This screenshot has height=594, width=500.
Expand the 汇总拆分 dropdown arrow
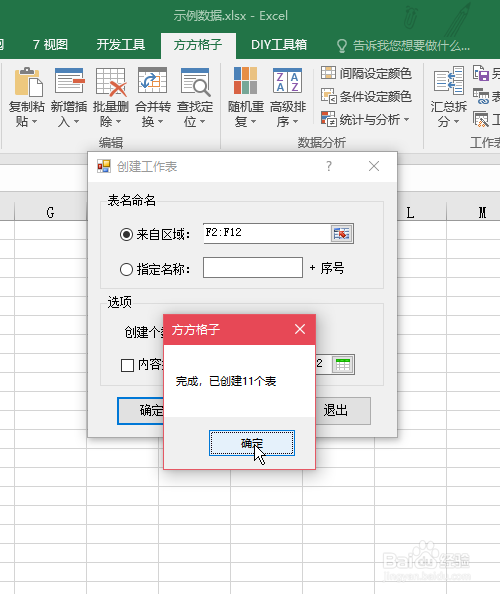pyautogui.click(x=456, y=122)
